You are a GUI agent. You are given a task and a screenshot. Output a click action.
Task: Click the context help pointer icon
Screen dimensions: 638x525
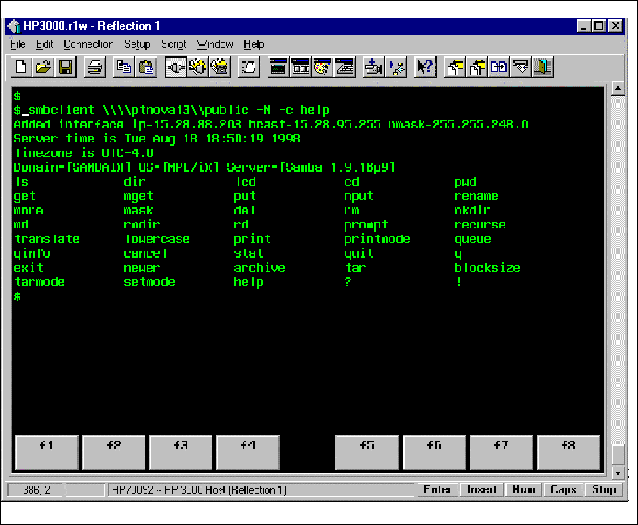point(425,67)
